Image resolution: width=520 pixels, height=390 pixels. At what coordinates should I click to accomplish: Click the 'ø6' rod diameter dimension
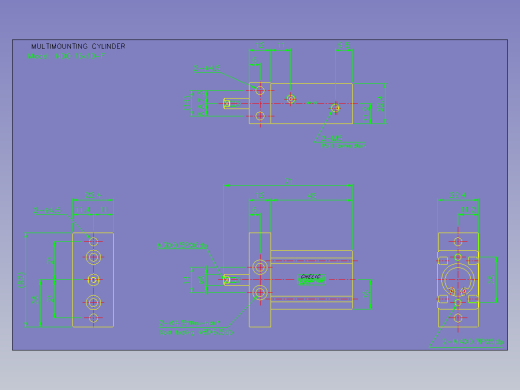201,279
